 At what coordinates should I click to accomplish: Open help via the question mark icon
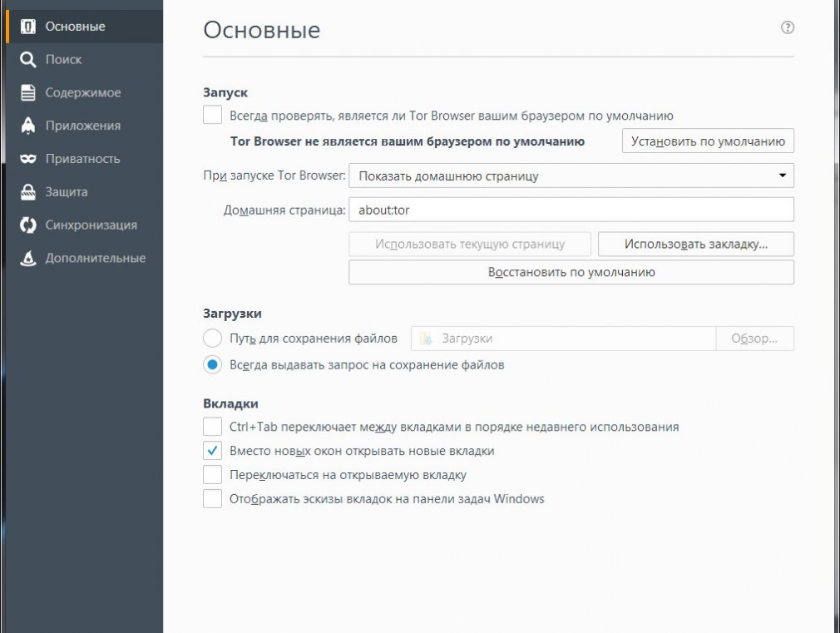(787, 27)
